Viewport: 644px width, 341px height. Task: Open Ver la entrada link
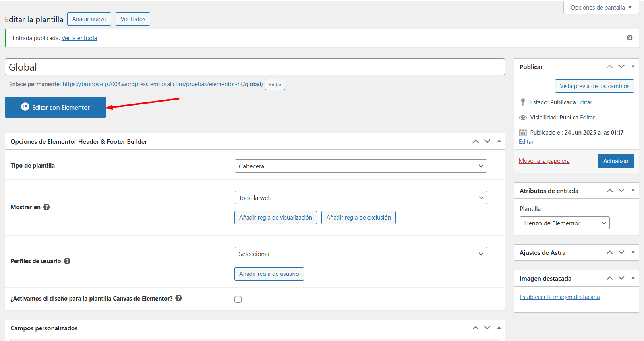(x=79, y=38)
